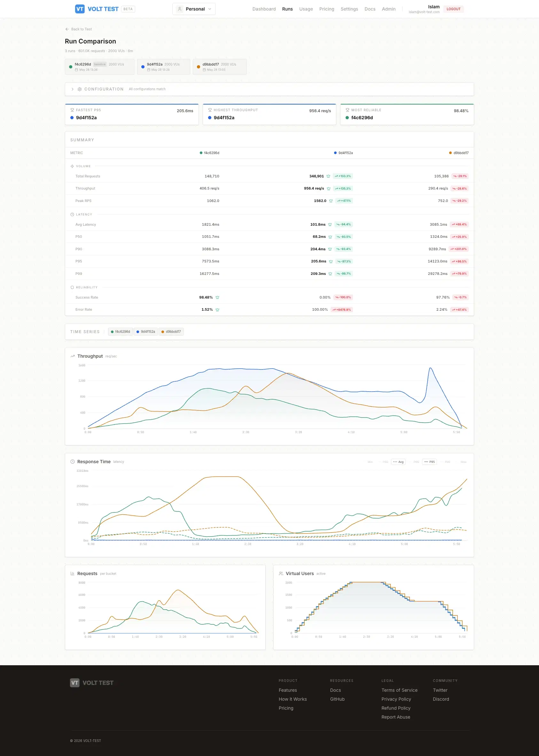Click the All configurations match text
The image size is (539, 756).
click(147, 89)
